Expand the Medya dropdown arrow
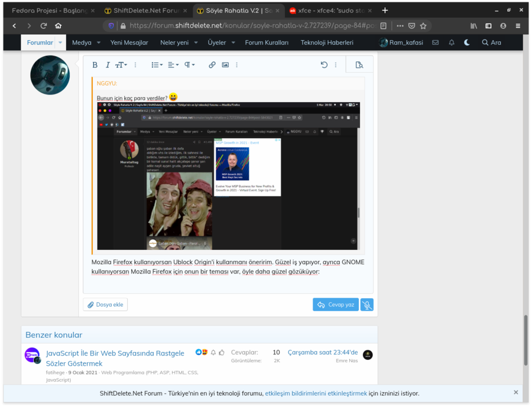532x407 pixels. [99, 43]
